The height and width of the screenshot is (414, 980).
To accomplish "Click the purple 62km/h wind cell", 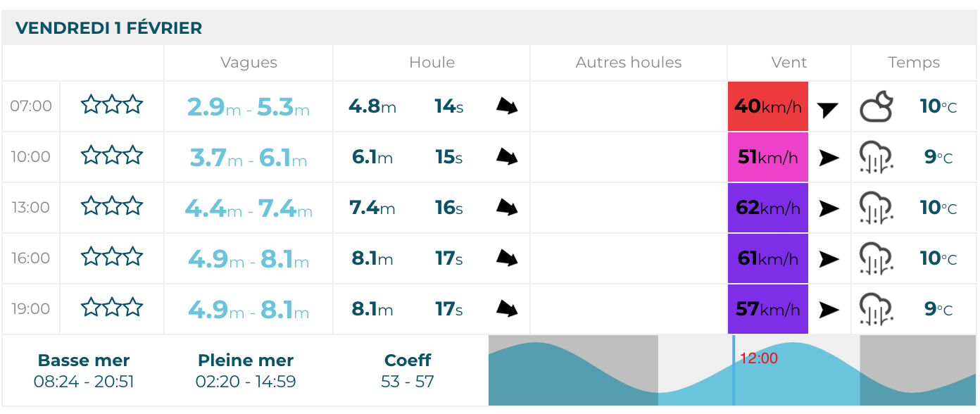I will 767,208.
